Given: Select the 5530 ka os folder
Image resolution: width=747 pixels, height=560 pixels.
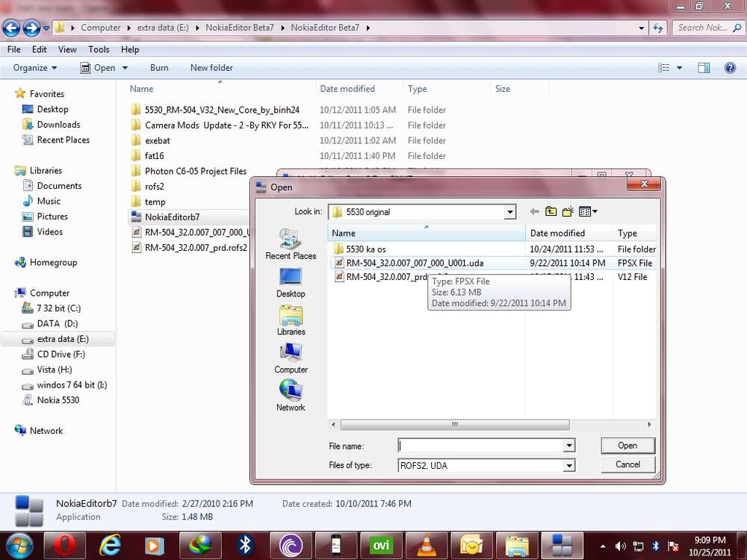Looking at the screenshot, I should (x=360, y=249).
